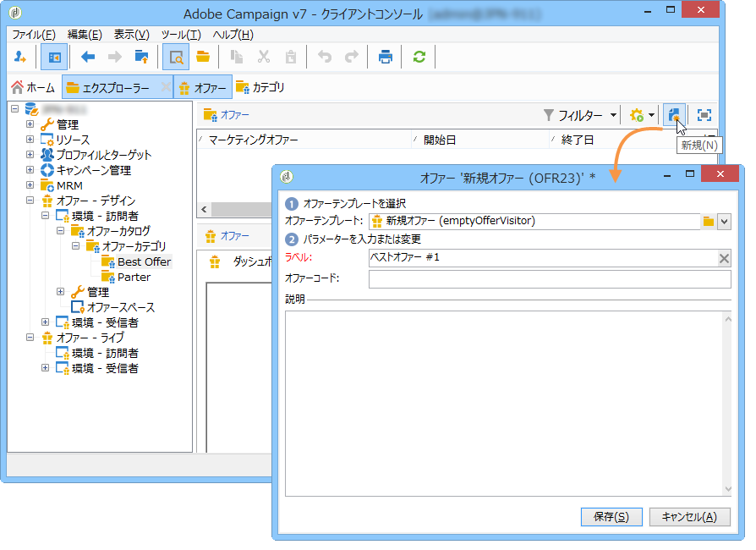The image size is (756, 550).
Task: Collapse the オファーカタログ node
Action: point(60,231)
